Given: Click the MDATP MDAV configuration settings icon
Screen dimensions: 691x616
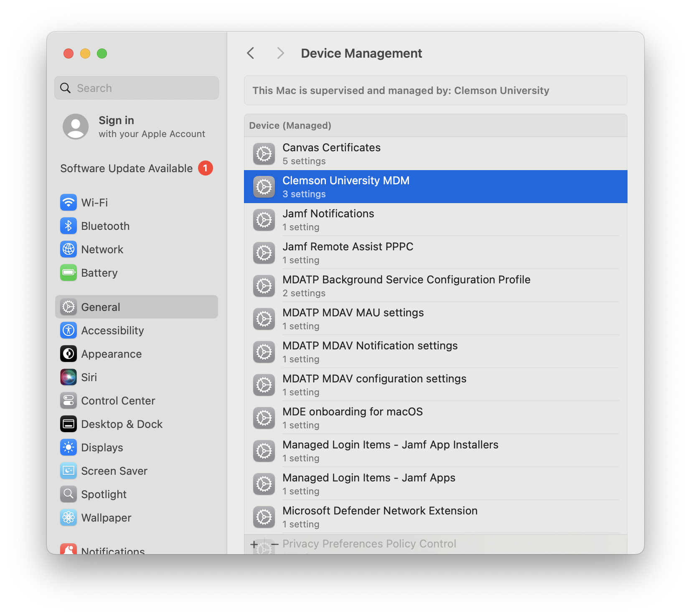Looking at the screenshot, I should pos(264,385).
